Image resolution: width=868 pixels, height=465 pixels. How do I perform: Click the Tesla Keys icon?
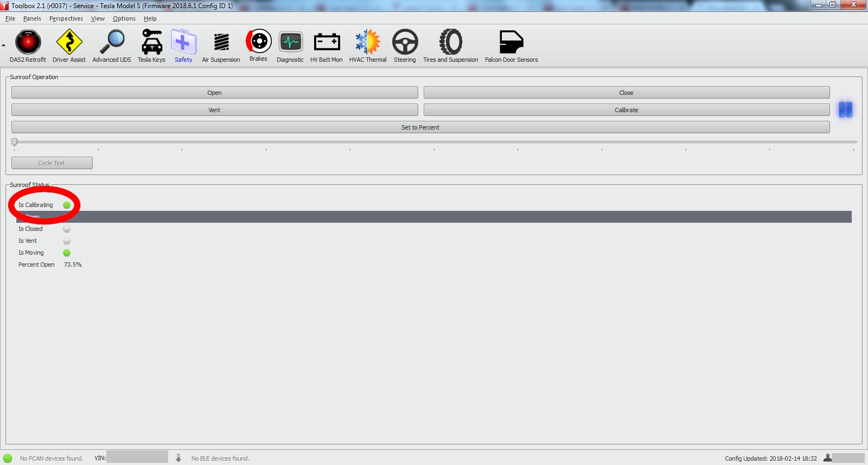(151, 43)
